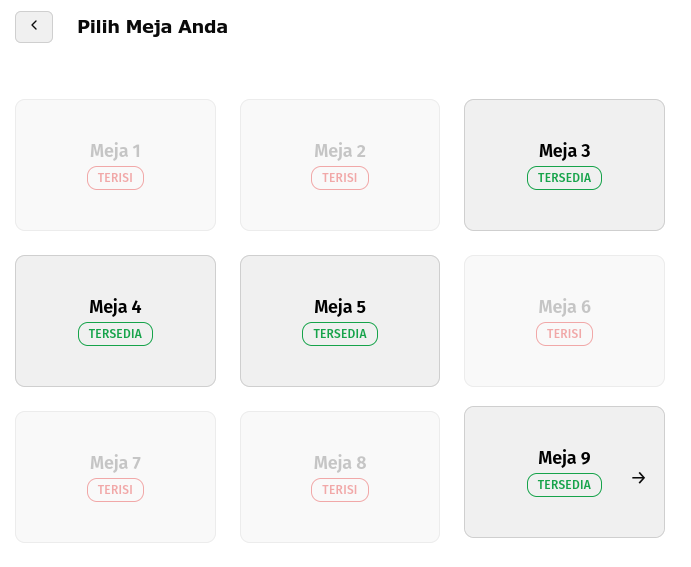Click the Pilih Meja Anda heading
The width and height of the screenshot is (691, 567).
tap(152, 27)
